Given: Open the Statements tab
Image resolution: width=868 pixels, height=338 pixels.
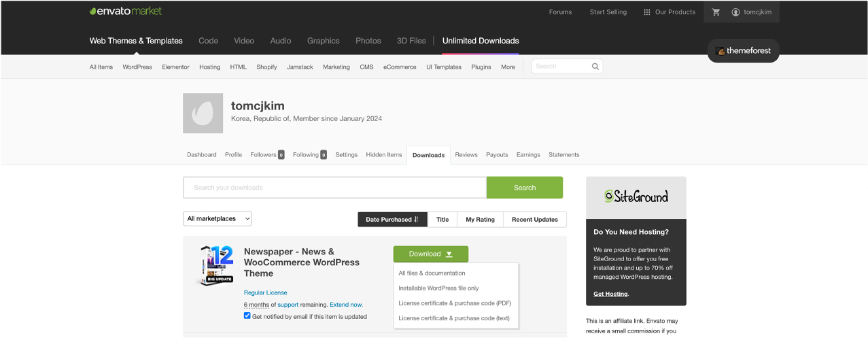Looking at the screenshot, I should 564,155.
